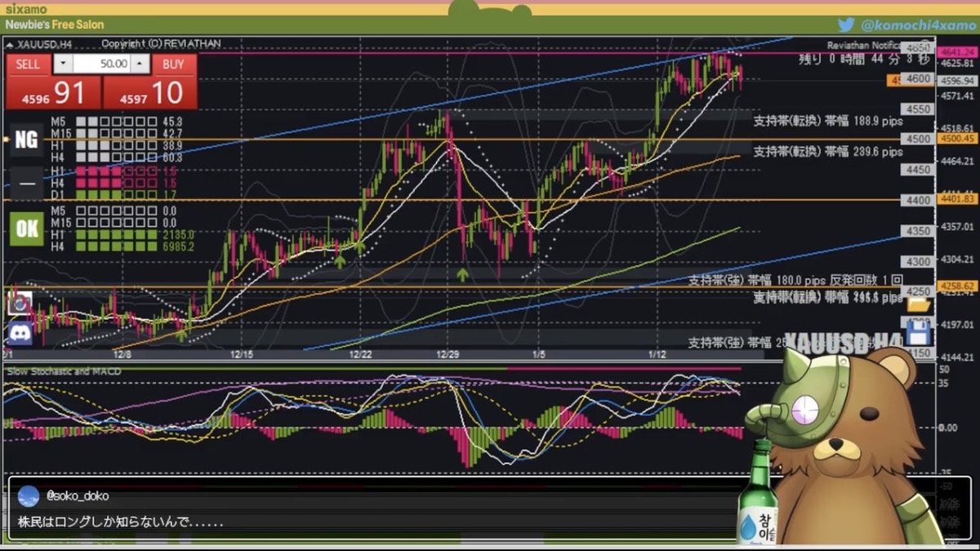Screen dimensions: 980x551
Task: Click the @soko_doko username
Action: 78,495
